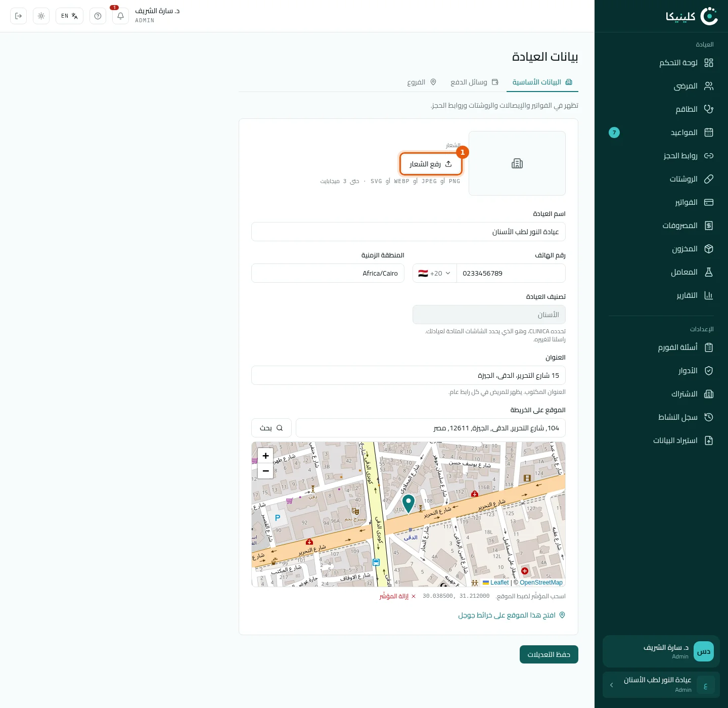Click the العنوان address input field
The width and height of the screenshot is (728, 708).
click(x=408, y=375)
